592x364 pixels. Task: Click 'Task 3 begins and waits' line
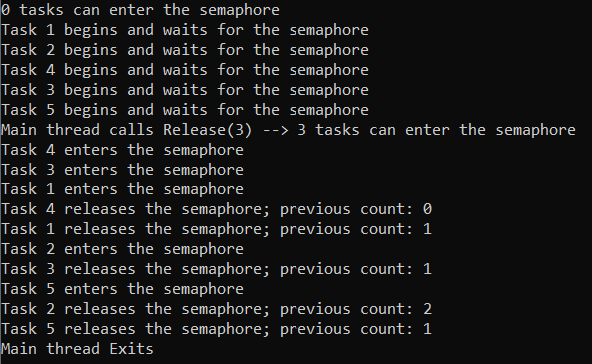[x=185, y=90]
